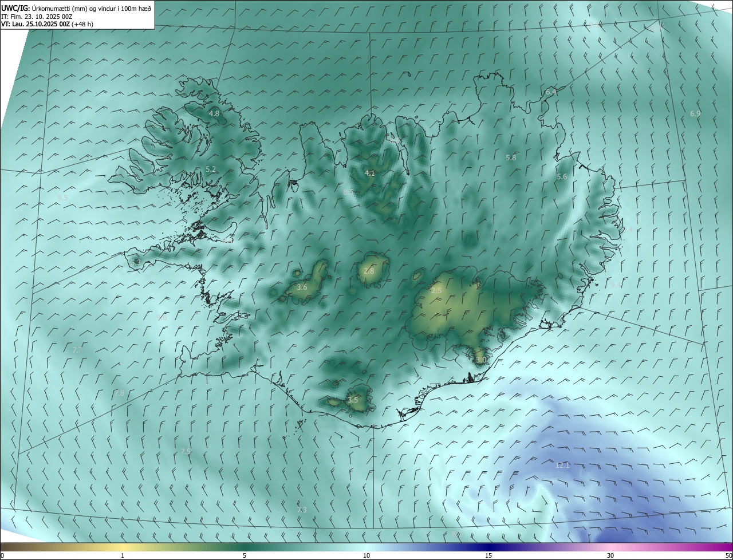Click the 7.7 value over the sea
Screen dimensions: 733x560
[78, 350]
